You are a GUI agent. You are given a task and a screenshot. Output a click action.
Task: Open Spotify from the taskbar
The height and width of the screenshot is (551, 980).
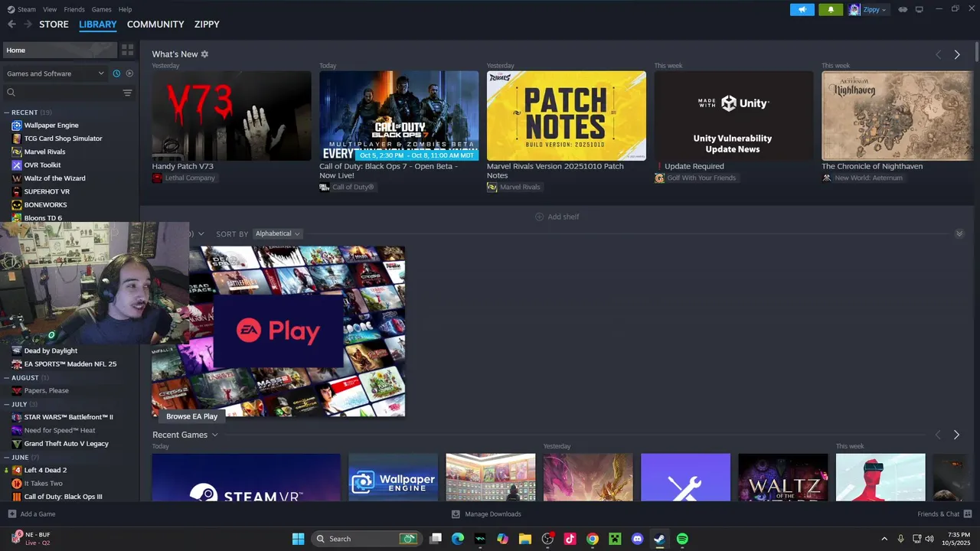pos(682,539)
